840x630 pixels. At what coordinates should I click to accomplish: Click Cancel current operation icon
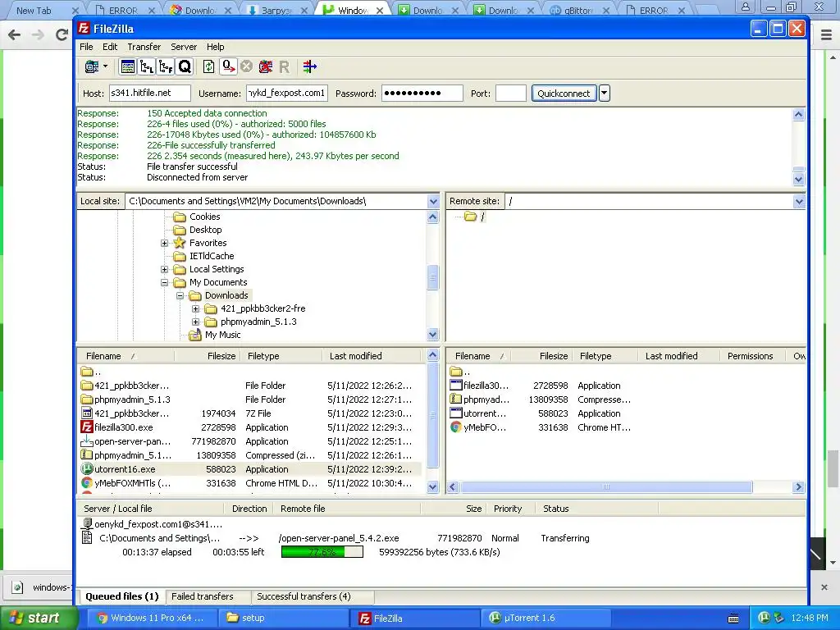(246, 66)
